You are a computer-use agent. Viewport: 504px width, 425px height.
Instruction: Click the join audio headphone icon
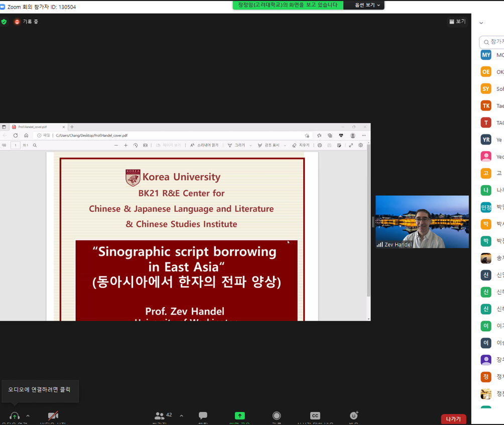14,416
